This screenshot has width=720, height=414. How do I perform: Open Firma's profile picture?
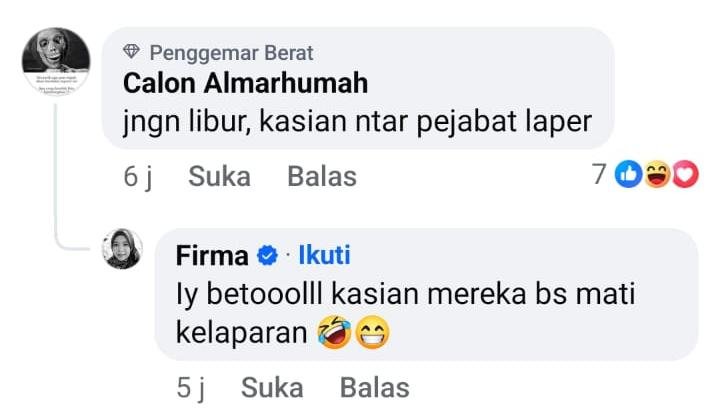122,248
